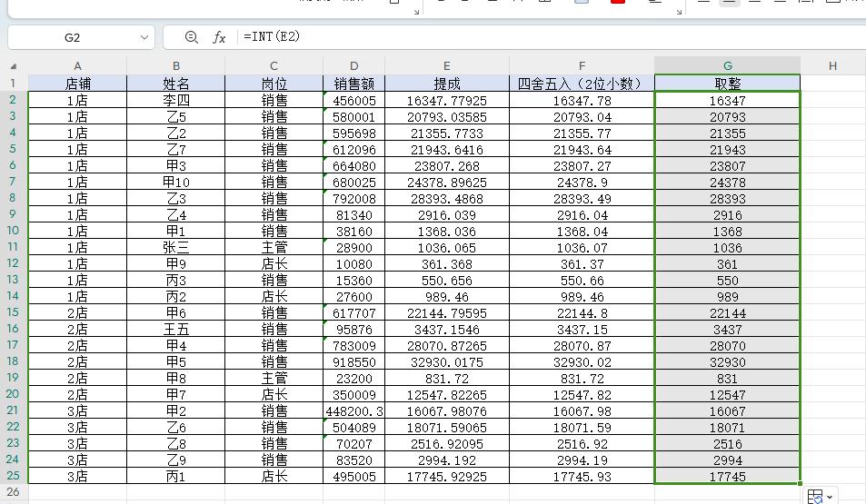Click the select-all corner triangle
866x504 pixels.
pos(14,66)
